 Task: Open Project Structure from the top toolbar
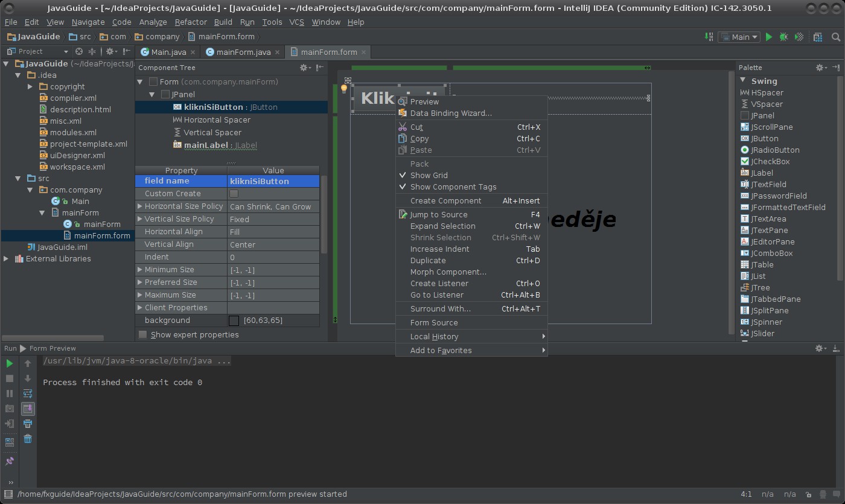click(818, 37)
